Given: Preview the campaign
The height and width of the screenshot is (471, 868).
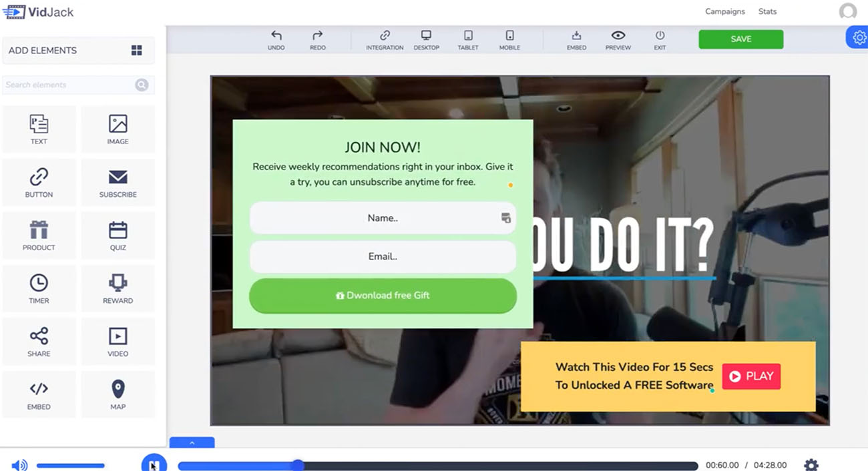Looking at the screenshot, I should (618, 39).
